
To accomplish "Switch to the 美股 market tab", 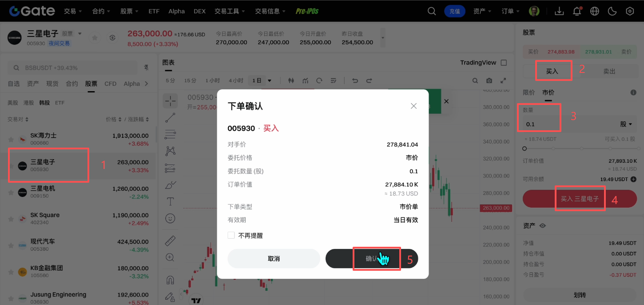I will [x=12, y=103].
